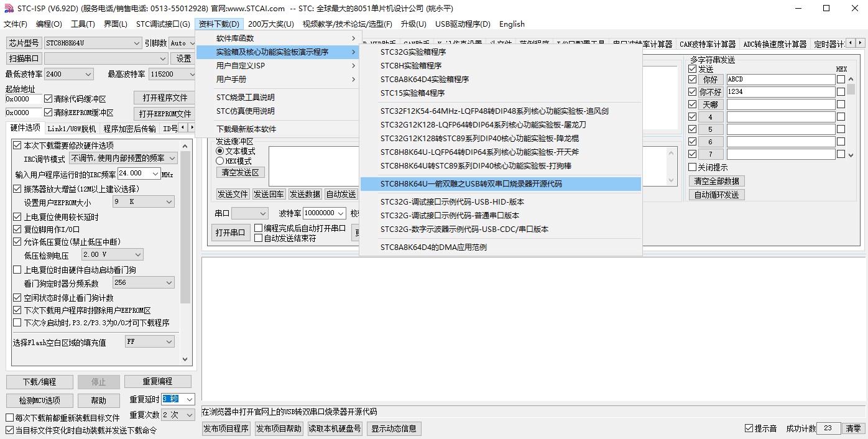This screenshot has height=439, width=868.
Task: Open 最高波特率 115200 dropdown
Action: pyautogui.click(x=172, y=74)
